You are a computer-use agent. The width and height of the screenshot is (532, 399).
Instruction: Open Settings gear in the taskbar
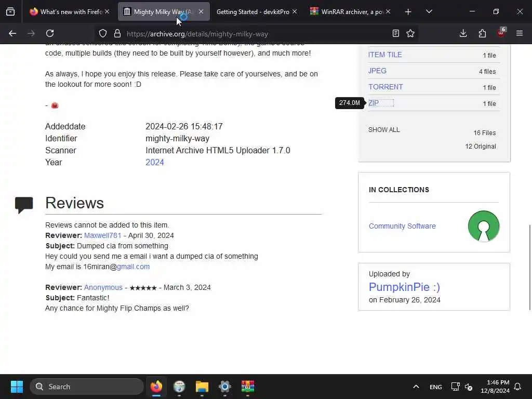click(224, 387)
